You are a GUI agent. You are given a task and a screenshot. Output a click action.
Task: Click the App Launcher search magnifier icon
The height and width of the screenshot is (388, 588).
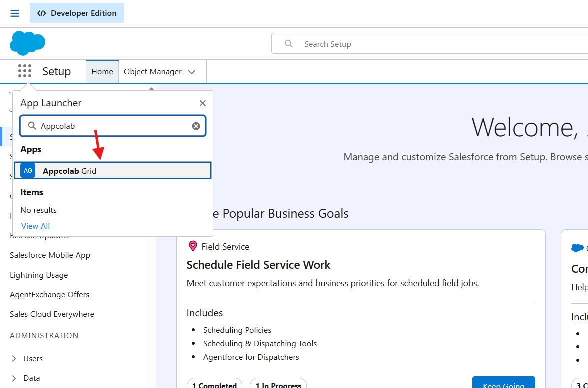[x=32, y=126]
